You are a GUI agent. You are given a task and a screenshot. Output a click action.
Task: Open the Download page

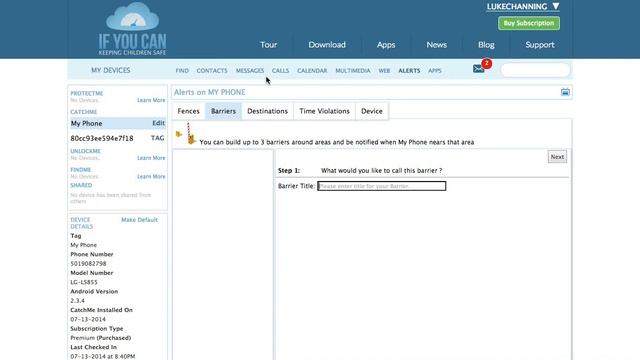(x=327, y=45)
